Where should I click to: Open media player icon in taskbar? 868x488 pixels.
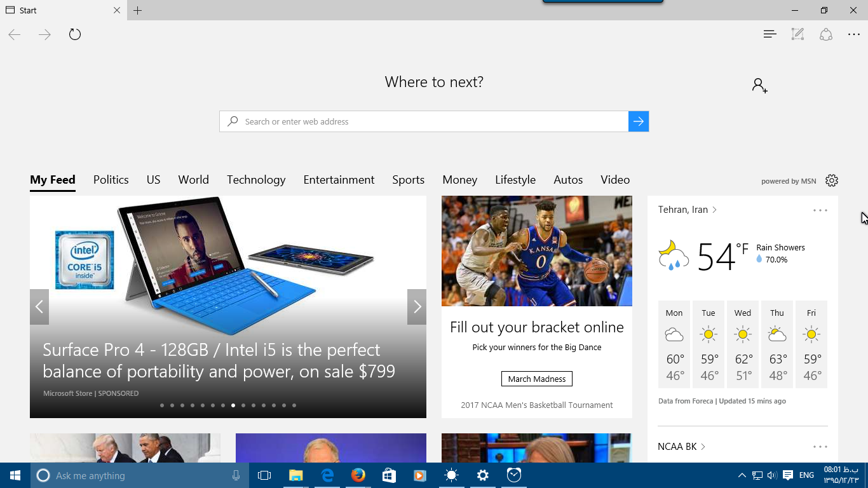(420, 475)
